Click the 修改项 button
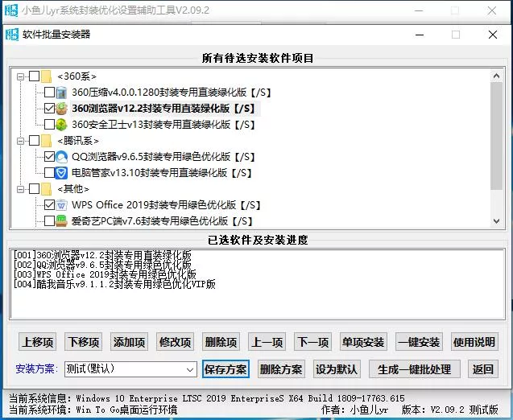513x420 pixels. pos(175,342)
